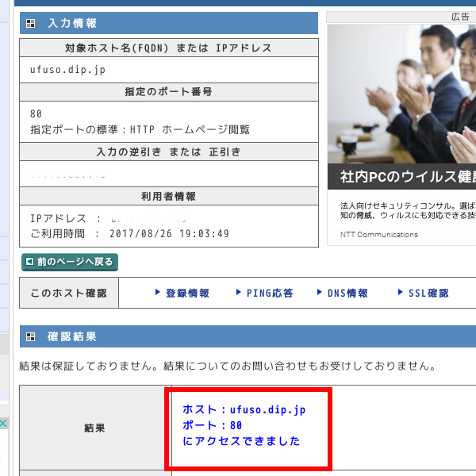The width and height of the screenshot is (476, 476).
Task: Click the ufuso.dip.jp hostname in 入力情報
Action: (x=67, y=70)
